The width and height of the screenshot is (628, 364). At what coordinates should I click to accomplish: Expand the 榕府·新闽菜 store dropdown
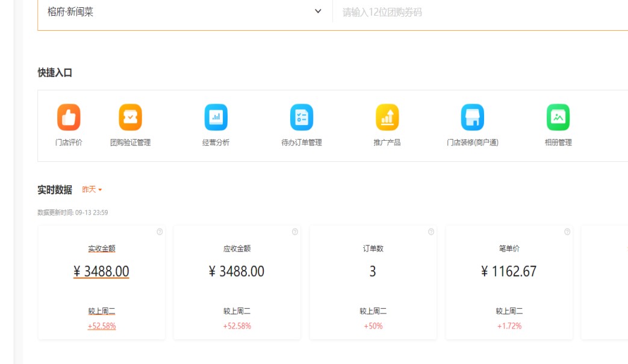318,11
